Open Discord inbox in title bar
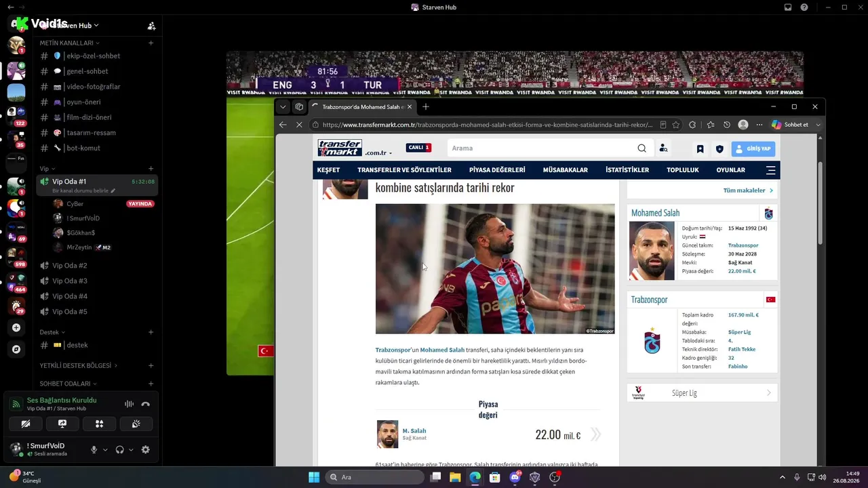The height and width of the screenshot is (488, 868). click(x=788, y=7)
